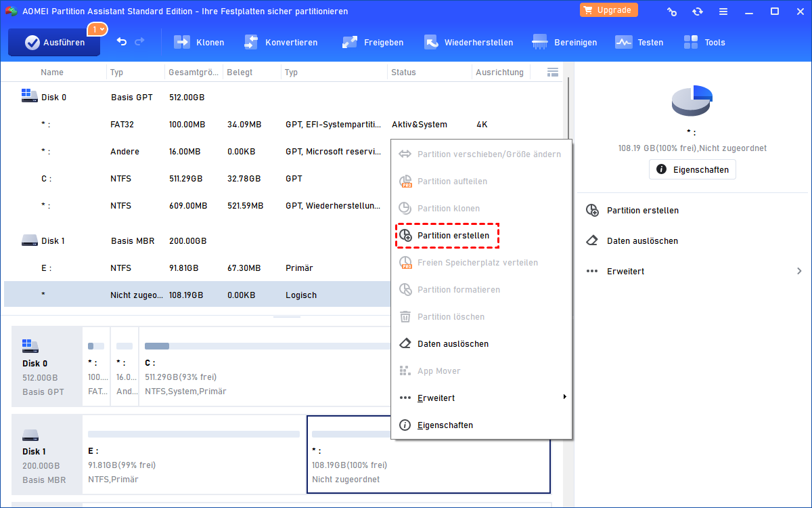Open the hamburger menu in title bar

click(723, 12)
